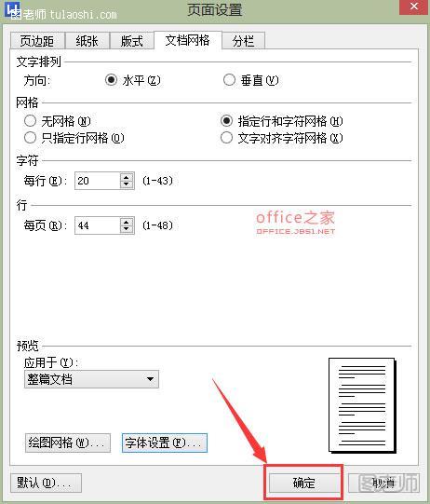This screenshot has width=430, height=504.
Task: Decrease lines per page with the down arrow
Action: (x=127, y=229)
